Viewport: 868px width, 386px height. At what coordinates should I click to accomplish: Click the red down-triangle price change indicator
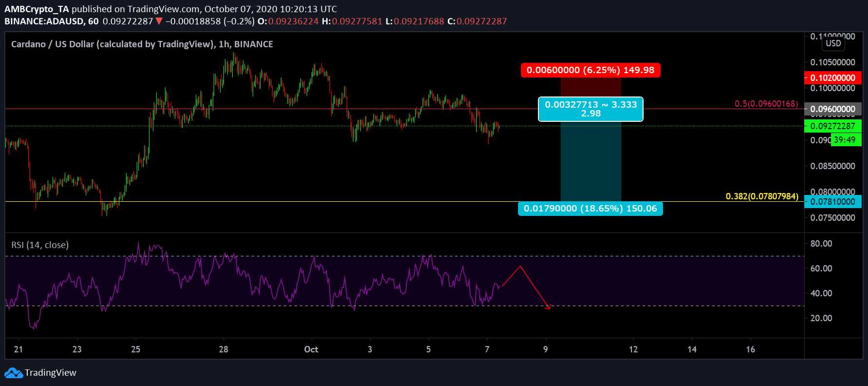(x=159, y=21)
